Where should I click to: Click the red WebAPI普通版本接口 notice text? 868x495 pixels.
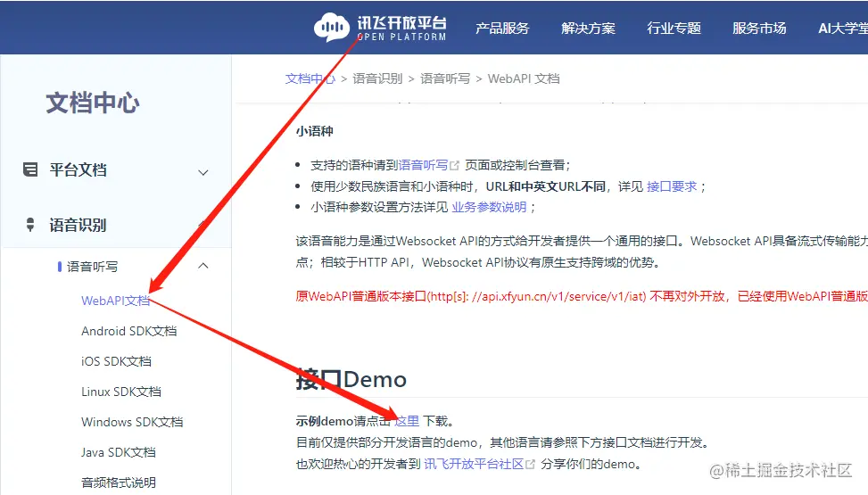[582, 296]
